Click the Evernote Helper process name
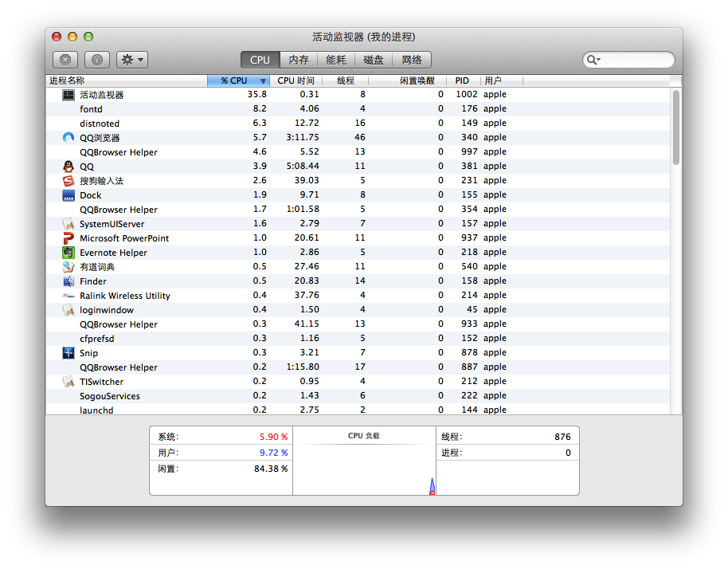Viewport: 728px width, 569px height. [x=113, y=253]
